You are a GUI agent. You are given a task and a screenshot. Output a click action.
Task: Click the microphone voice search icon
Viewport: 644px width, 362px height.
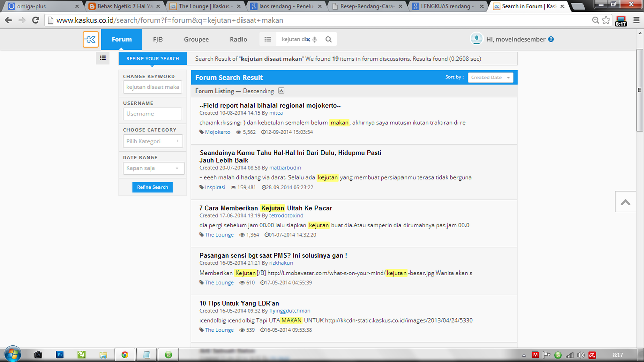click(315, 40)
